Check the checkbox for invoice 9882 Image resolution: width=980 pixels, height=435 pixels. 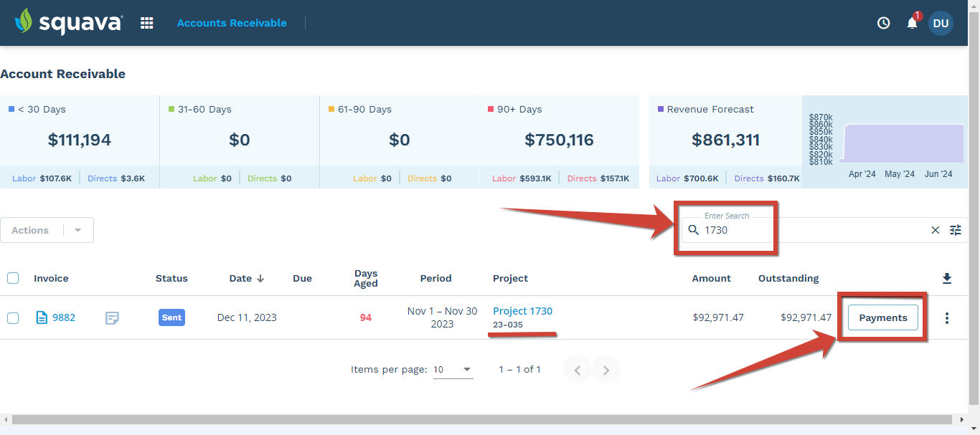pos(13,317)
